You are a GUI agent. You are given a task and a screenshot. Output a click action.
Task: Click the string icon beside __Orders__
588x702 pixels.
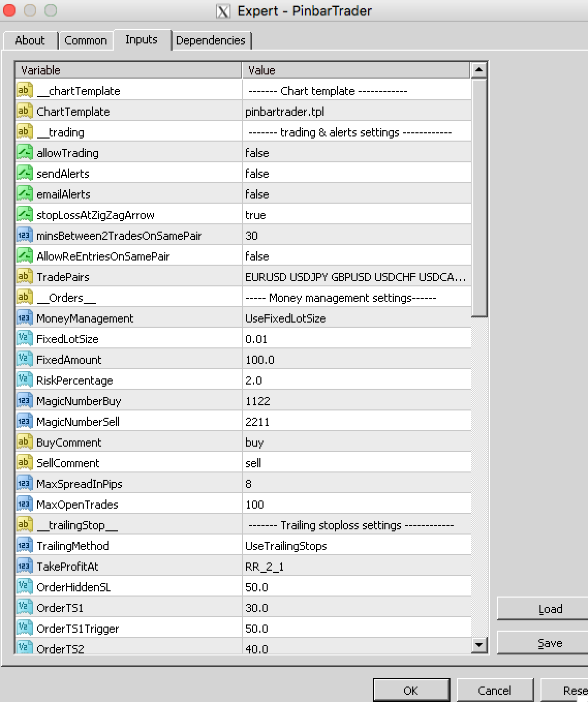tap(25, 297)
